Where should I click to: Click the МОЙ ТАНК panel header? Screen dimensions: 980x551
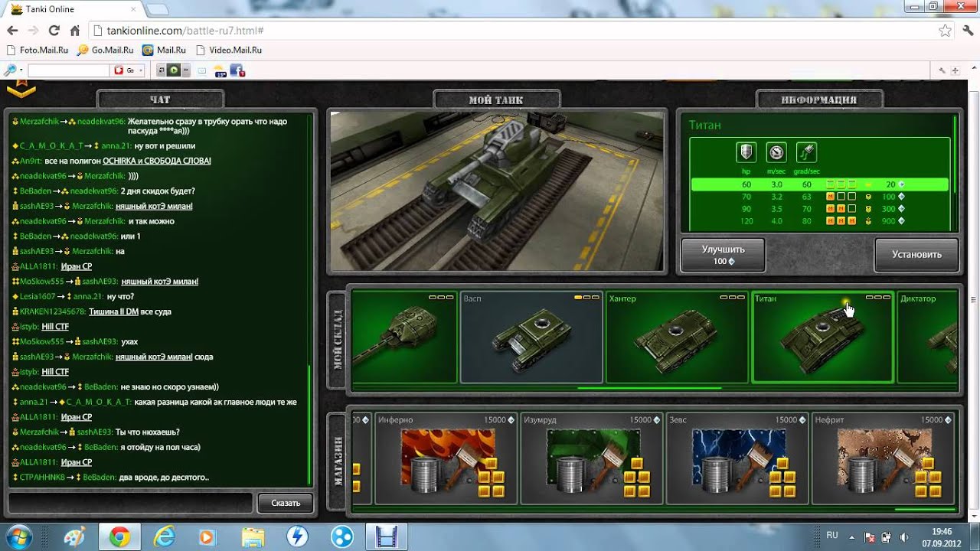pyautogui.click(x=496, y=99)
